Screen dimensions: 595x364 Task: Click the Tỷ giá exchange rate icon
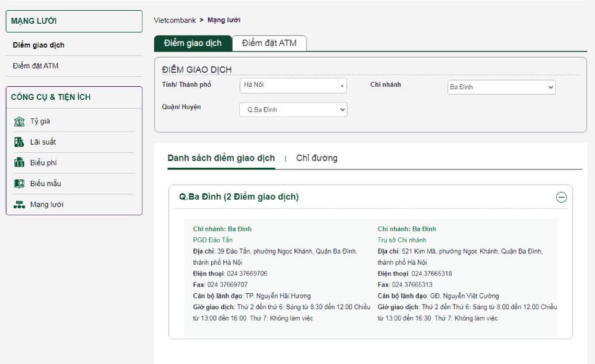point(19,121)
